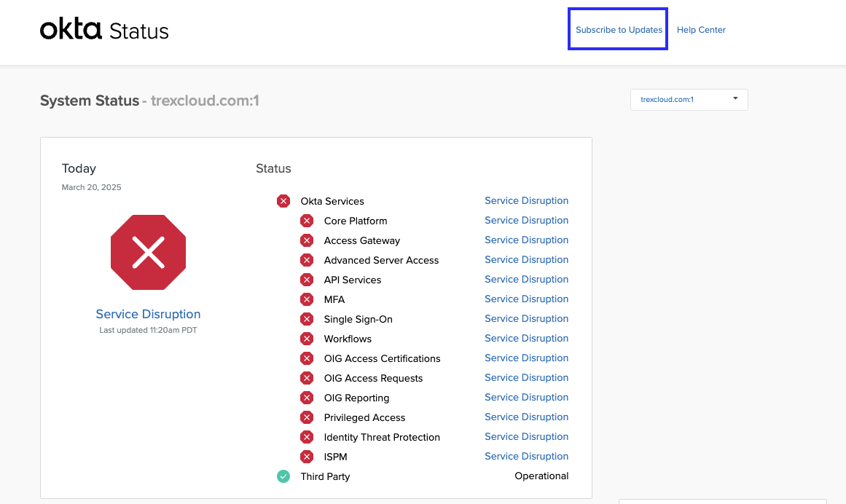Click the red X icon beside MFA

[307, 299]
